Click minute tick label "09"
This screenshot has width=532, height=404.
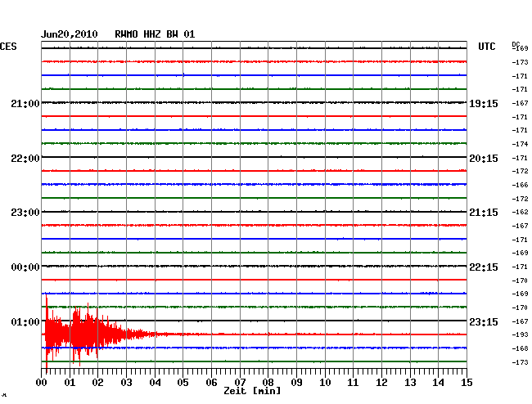(x=296, y=383)
